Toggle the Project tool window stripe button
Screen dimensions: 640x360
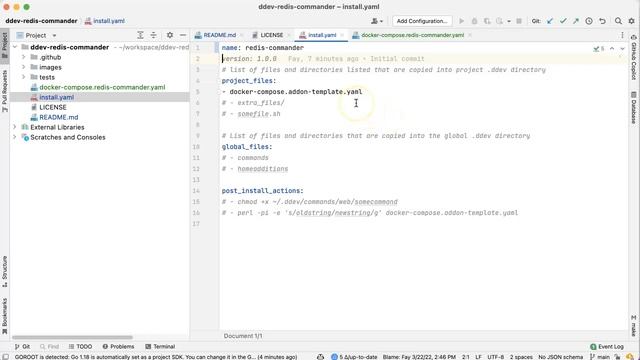(x=4, y=45)
